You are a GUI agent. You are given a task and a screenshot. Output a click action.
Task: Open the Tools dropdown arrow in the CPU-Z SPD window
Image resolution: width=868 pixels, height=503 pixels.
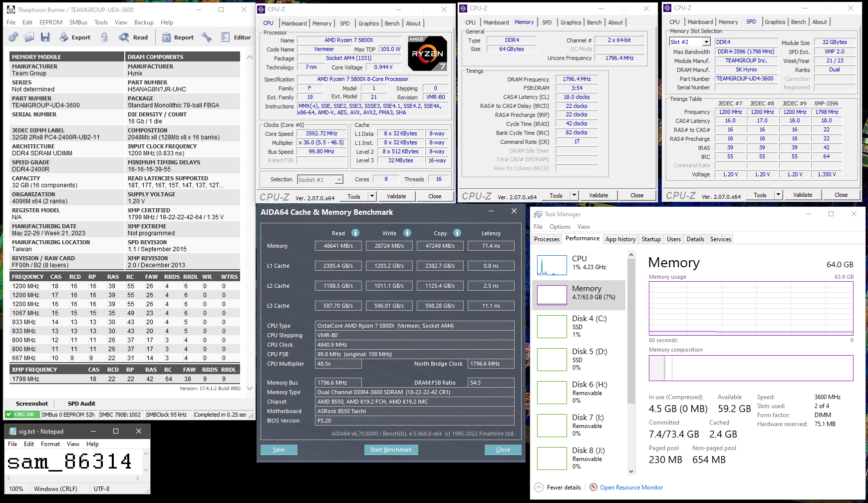(778, 195)
